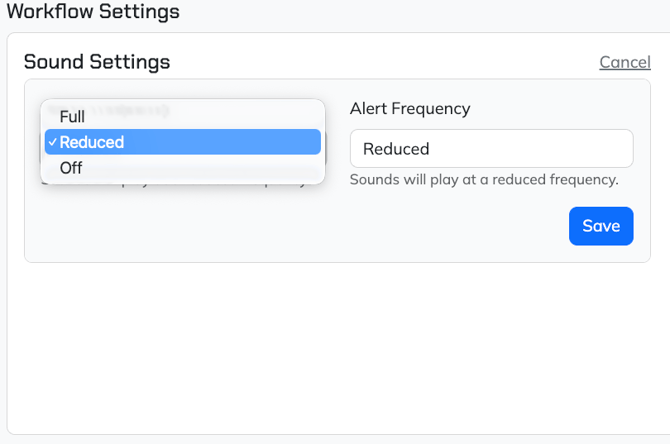The image size is (670, 444).
Task: Pick Off from the open dropdown
Action: coord(71,168)
